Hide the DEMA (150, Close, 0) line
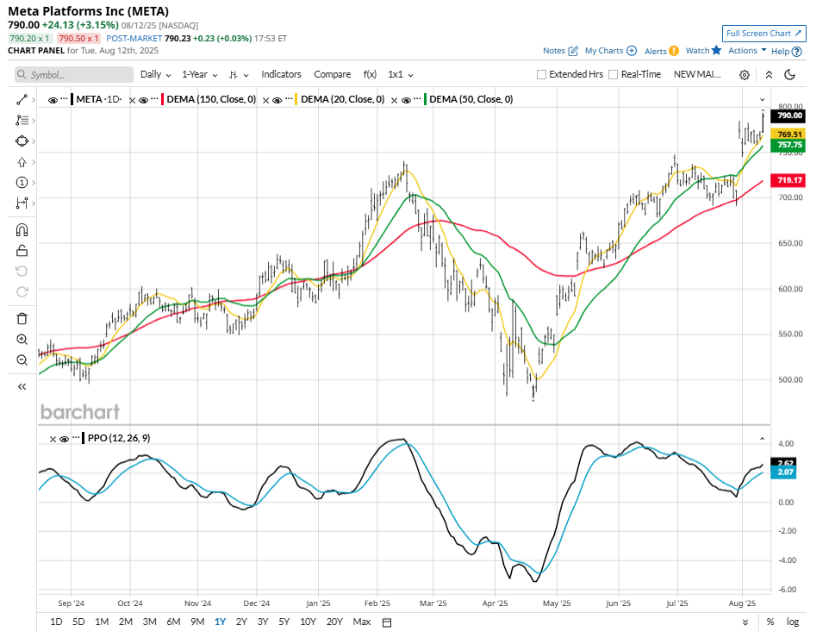The width and height of the screenshot is (829, 644). (x=143, y=100)
